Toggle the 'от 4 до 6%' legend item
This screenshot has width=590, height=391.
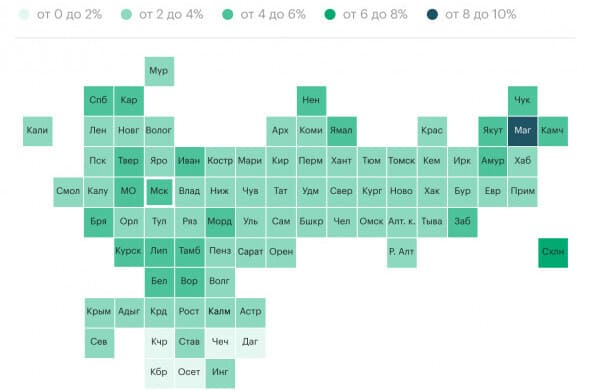pyautogui.click(x=264, y=15)
